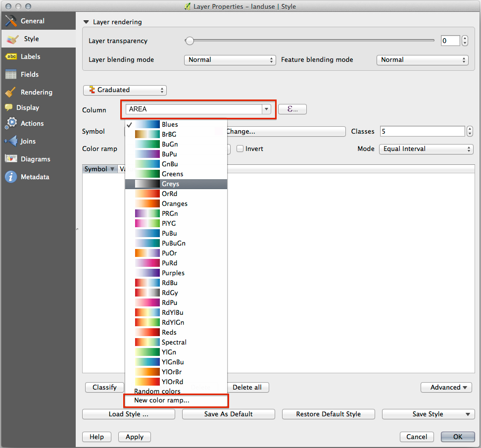Open the Joins arrow icon
This screenshot has width=481, height=448.
(x=11, y=141)
